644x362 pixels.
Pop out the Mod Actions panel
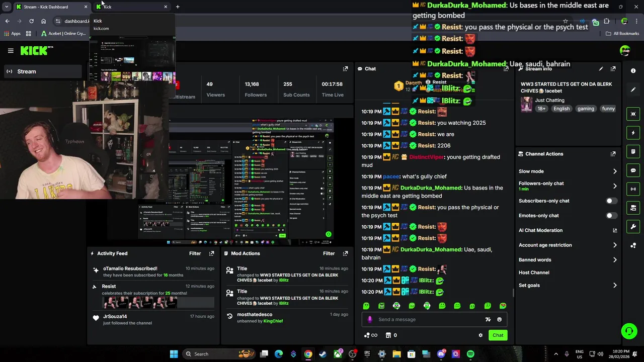pyautogui.click(x=345, y=253)
